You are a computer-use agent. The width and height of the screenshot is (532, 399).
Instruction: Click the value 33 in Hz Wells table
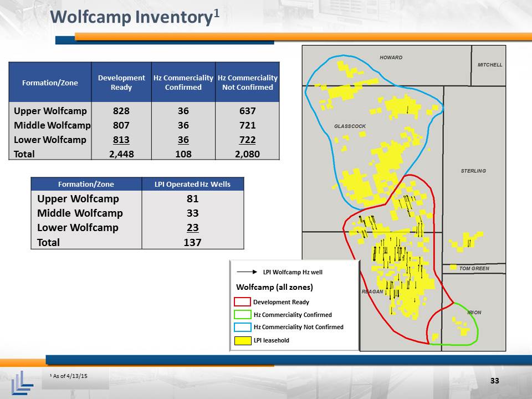(192, 213)
